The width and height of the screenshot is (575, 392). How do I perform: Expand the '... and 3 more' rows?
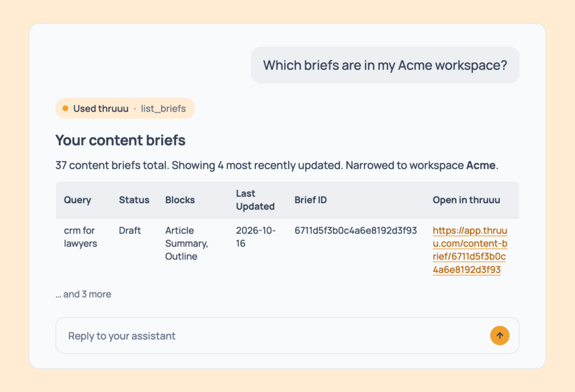click(83, 294)
